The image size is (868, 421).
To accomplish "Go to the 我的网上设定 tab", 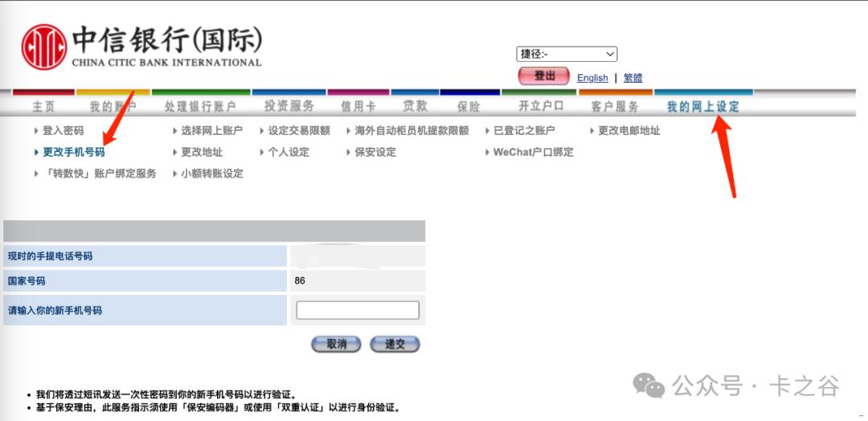I will (702, 107).
